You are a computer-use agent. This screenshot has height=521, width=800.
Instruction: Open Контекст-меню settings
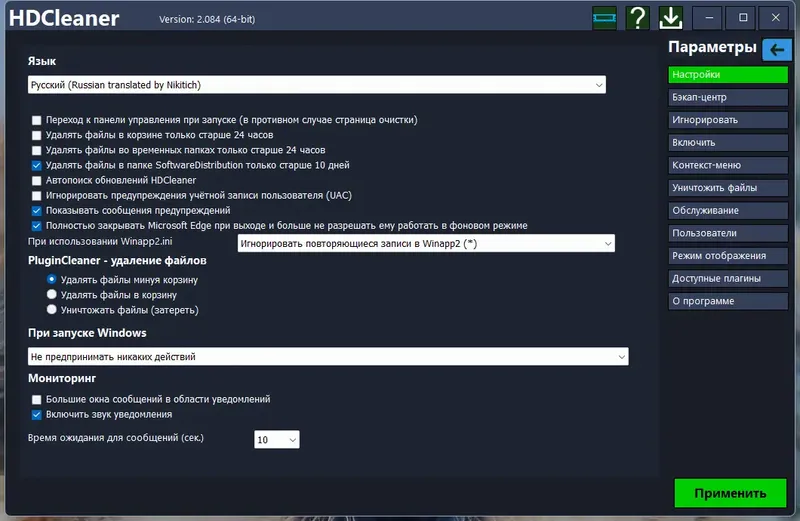click(x=728, y=165)
